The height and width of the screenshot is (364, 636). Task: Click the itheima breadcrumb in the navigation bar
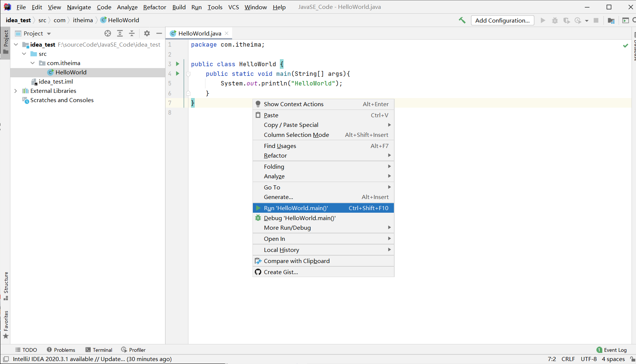[83, 20]
